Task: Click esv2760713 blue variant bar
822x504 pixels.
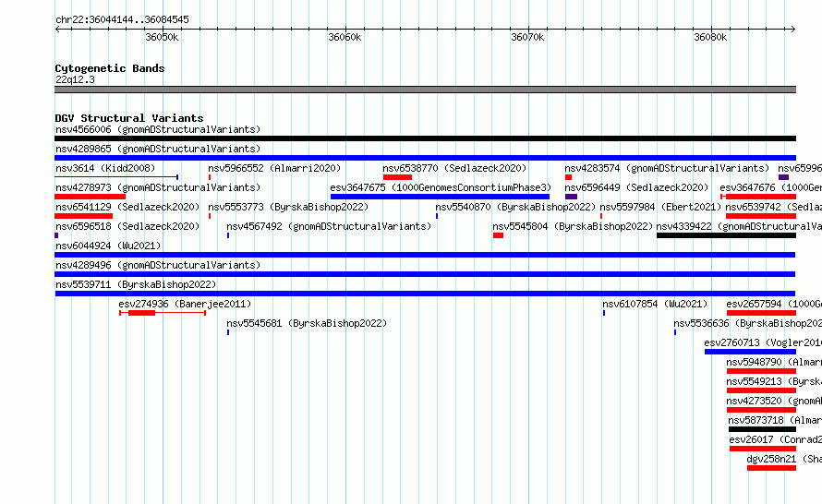Action: pos(750,352)
